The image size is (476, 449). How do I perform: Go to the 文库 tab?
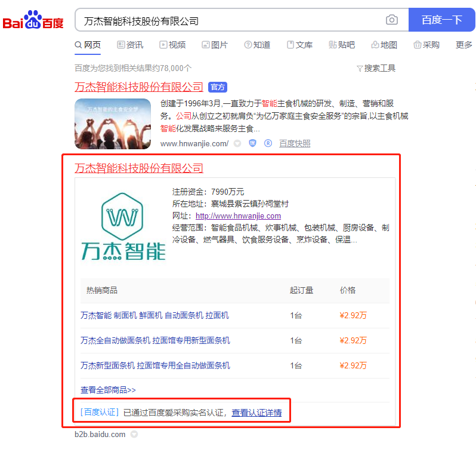tap(299, 45)
